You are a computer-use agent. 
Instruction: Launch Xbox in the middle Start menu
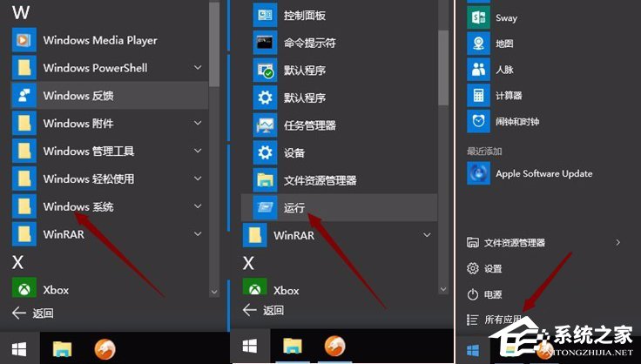[340, 288]
